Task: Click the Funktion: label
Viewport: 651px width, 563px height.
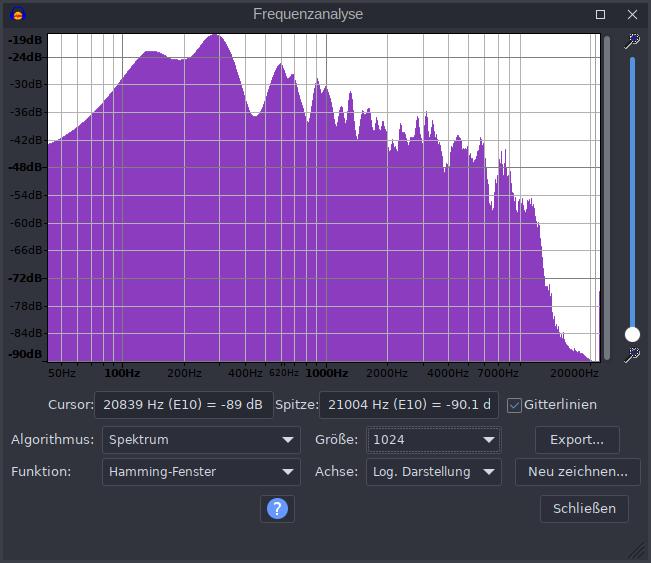Action: click(x=41, y=472)
